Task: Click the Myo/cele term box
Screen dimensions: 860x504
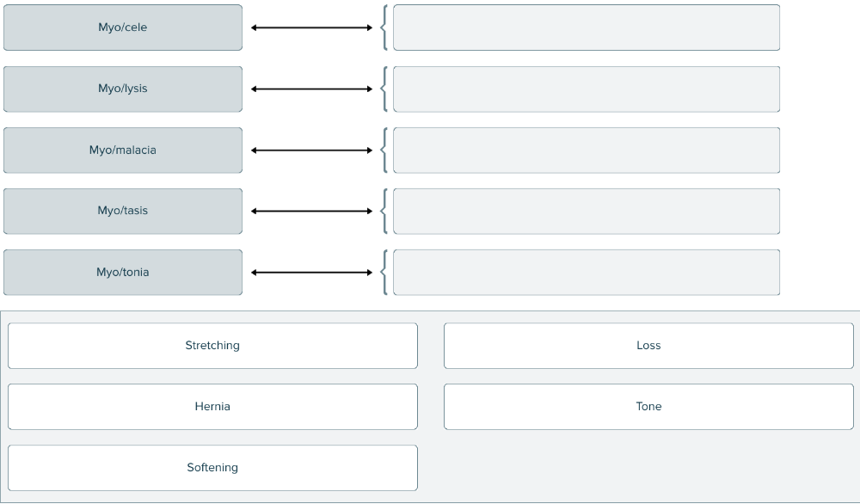Action: pos(123,28)
